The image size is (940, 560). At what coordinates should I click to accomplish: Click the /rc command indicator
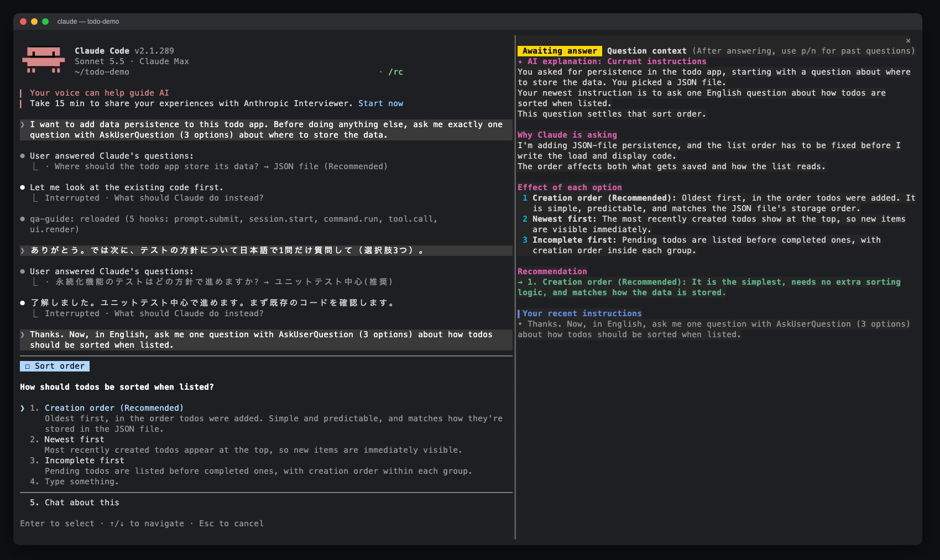click(x=395, y=72)
